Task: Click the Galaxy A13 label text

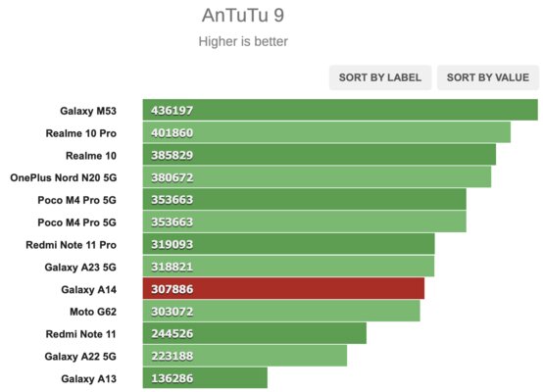Action: pyautogui.click(x=88, y=379)
